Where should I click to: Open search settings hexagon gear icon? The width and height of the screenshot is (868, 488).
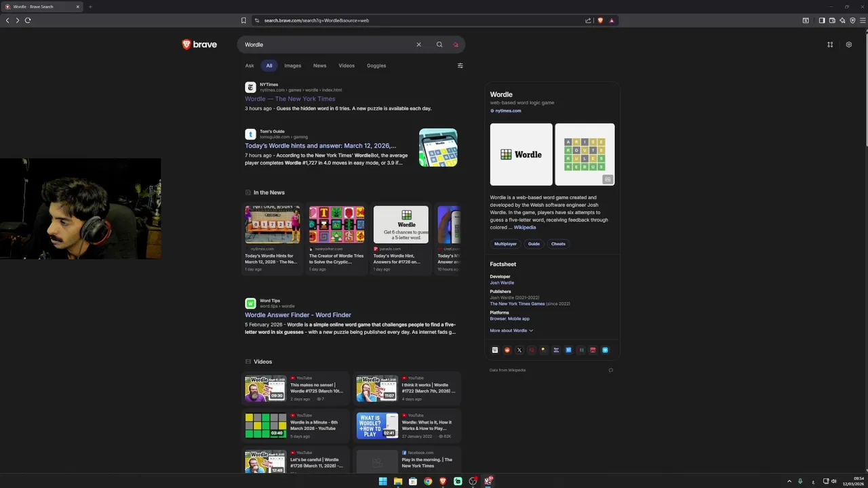848,45
